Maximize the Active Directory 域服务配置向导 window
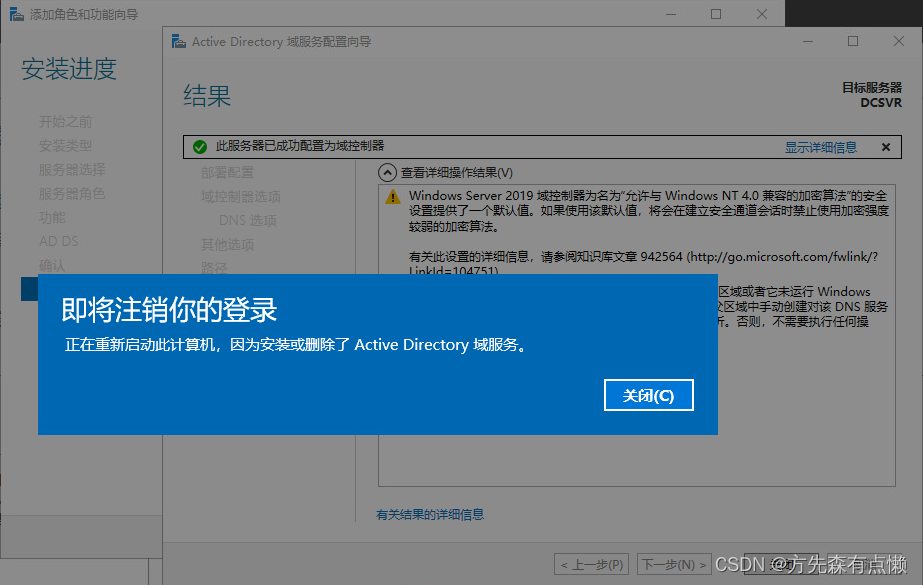923x585 pixels. click(852, 41)
